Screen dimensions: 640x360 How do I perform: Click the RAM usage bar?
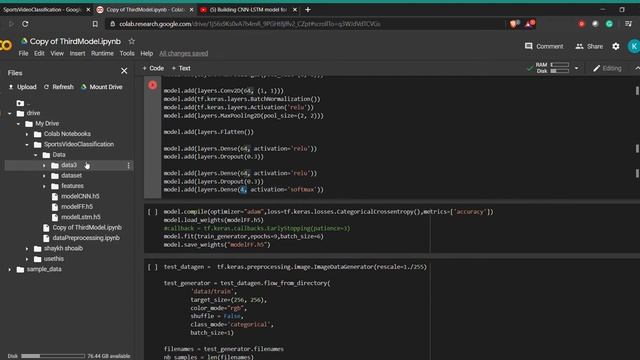tap(560, 65)
